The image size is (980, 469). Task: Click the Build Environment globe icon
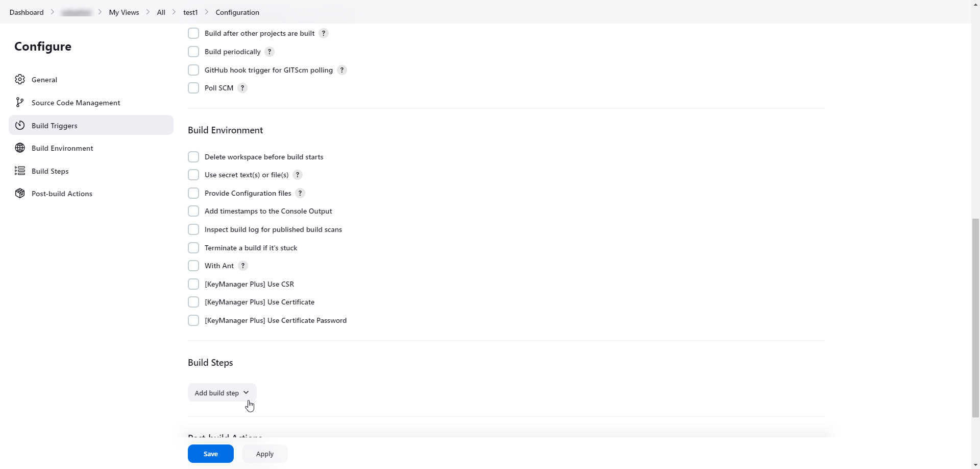(x=20, y=148)
